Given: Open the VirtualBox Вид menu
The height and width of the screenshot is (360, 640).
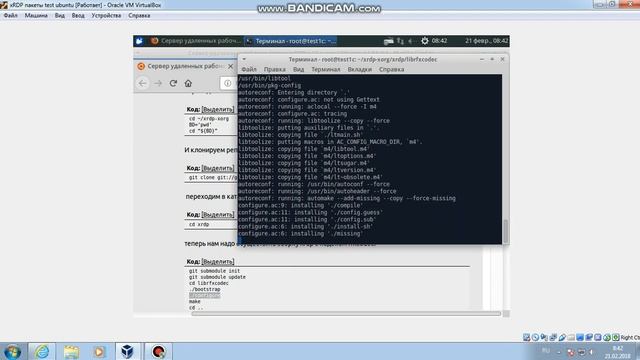Looking at the screenshot, I should [60, 16].
